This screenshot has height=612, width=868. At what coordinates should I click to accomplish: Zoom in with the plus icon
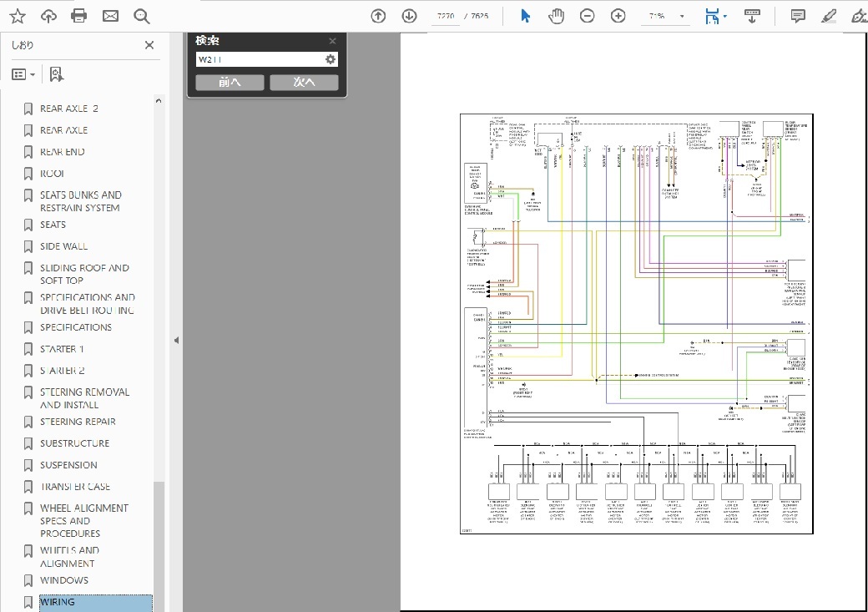click(618, 16)
